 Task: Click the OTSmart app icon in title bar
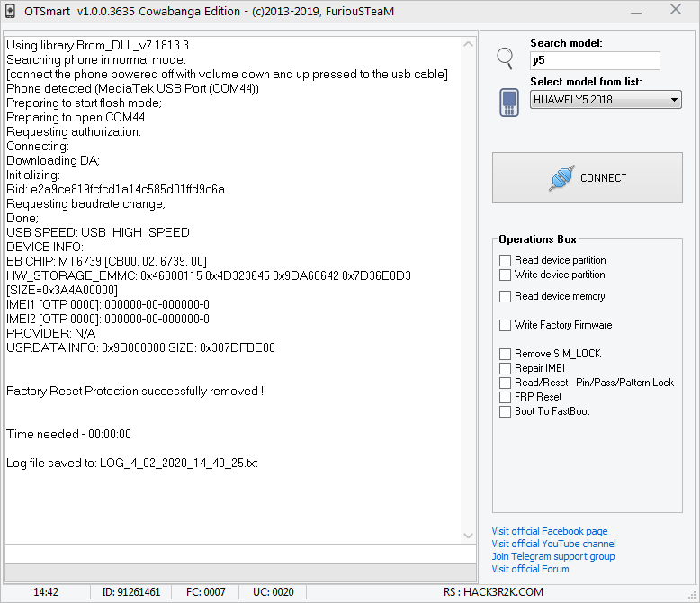coord(10,11)
